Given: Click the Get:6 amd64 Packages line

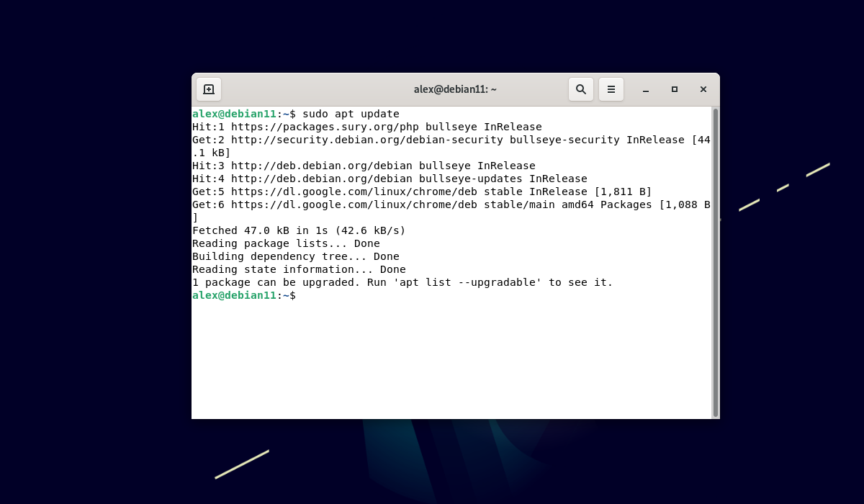Looking at the screenshot, I should 451,211.
